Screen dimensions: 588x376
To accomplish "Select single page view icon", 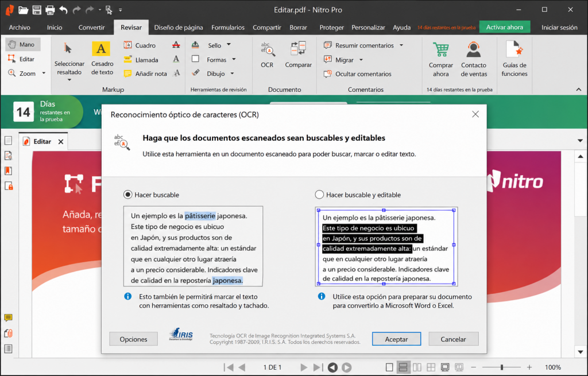I will click(x=389, y=367).
